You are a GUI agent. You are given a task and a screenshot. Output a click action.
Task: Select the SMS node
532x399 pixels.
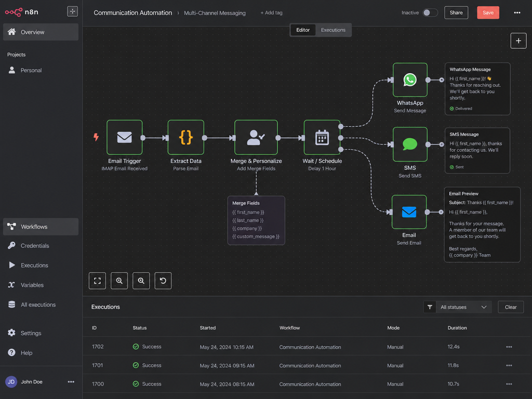click(x=410, y=144)
